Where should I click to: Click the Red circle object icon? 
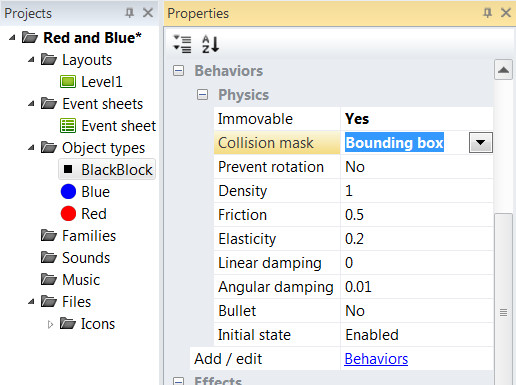(68, 214)
